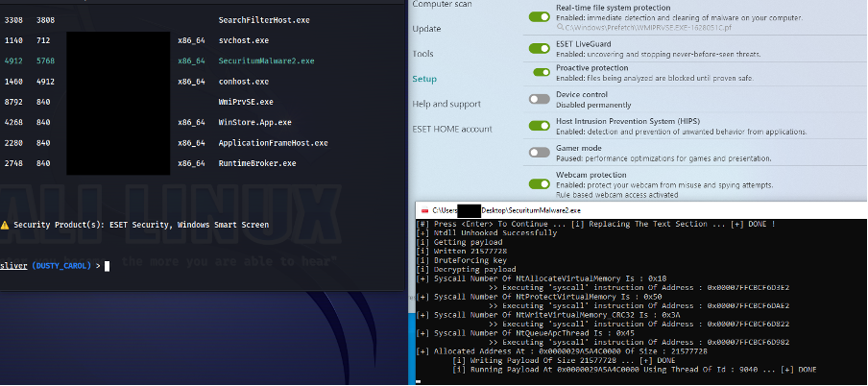Disable Webcam protection switch

[x=540, y=183]
